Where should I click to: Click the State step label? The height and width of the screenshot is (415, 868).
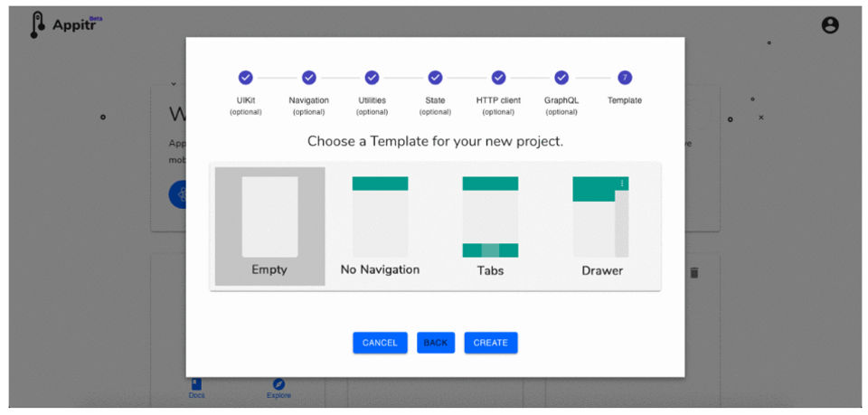pos(435,100)
